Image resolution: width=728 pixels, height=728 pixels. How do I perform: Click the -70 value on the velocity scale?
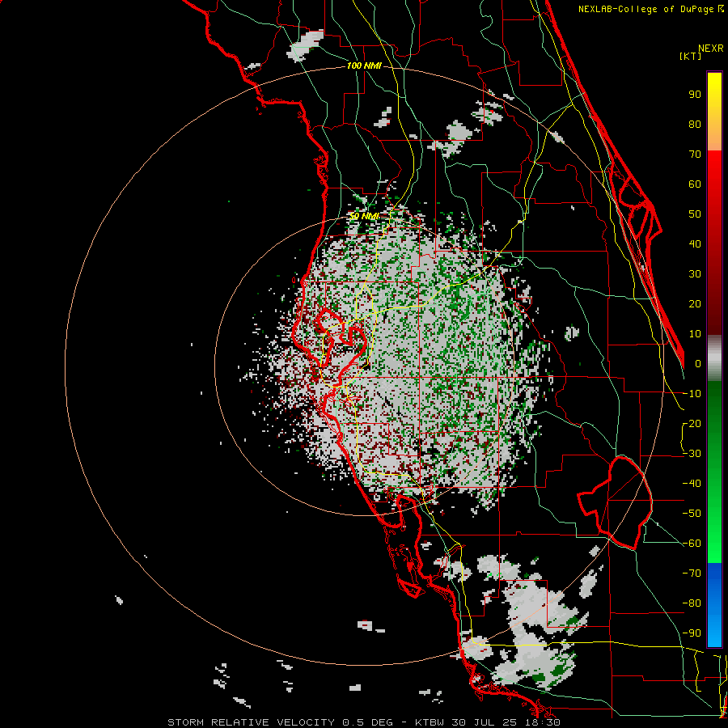pyautogui.click(x=692, y=574)
